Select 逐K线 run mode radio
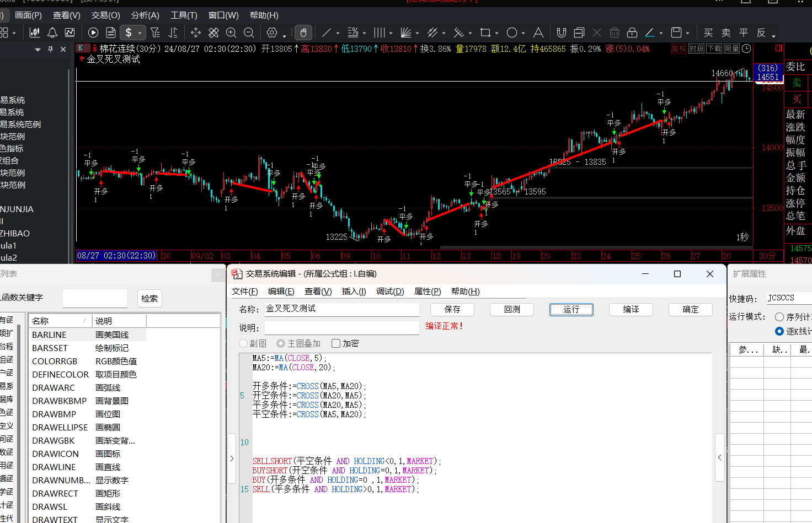Screen dimensions: 812x523 point(779,331)
